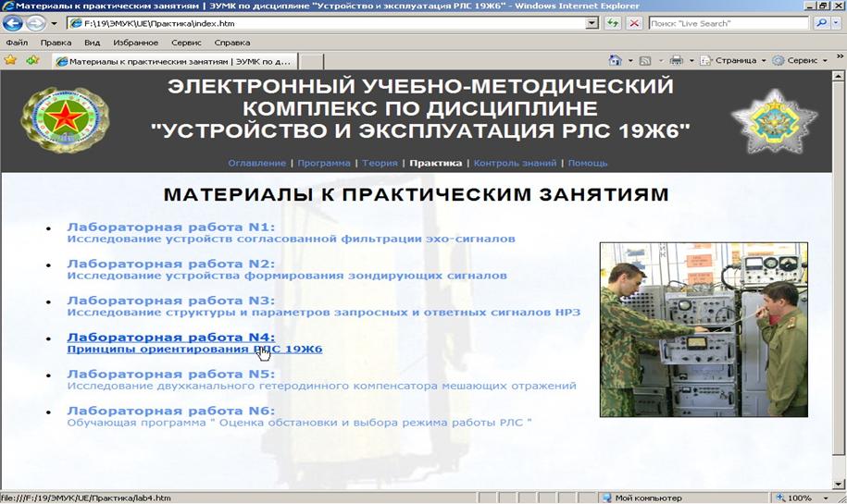The image size is (847, 504).
Task: Click the Home page icon
Action: [615, 60]
